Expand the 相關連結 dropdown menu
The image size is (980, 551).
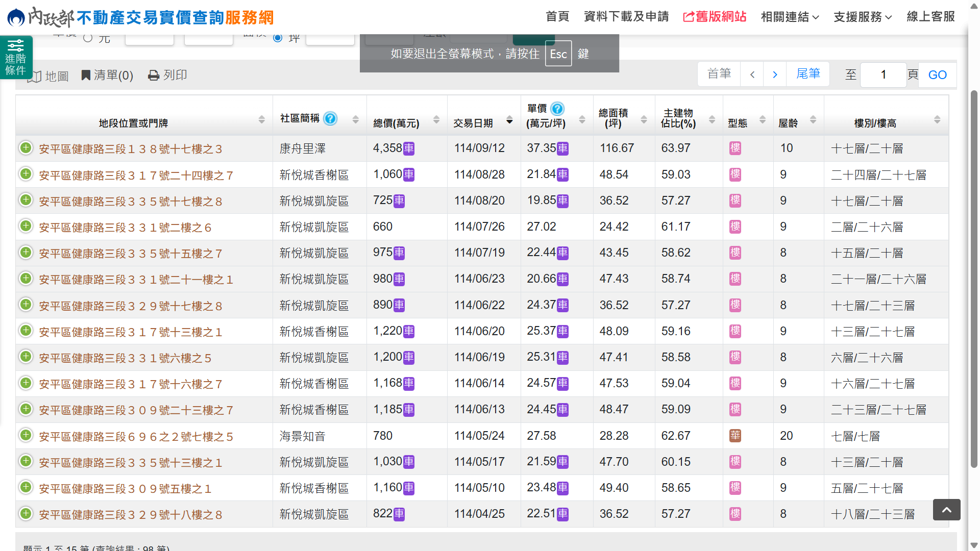tap(790, 17)
